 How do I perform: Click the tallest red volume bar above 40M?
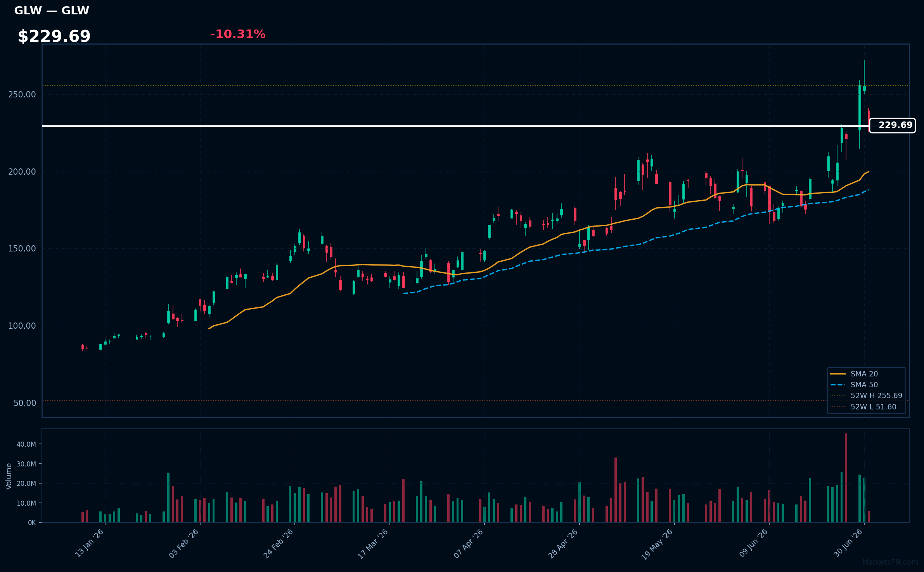coord(846,478)
